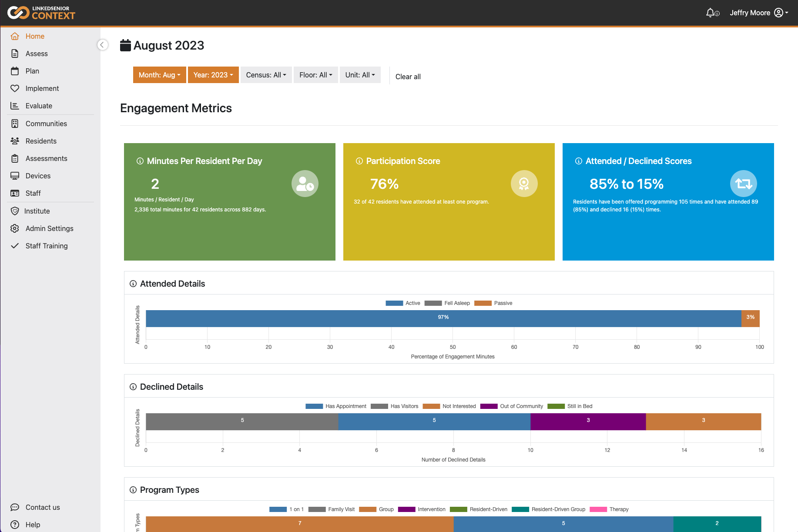Click the Clear all filters link

[408, 77]
